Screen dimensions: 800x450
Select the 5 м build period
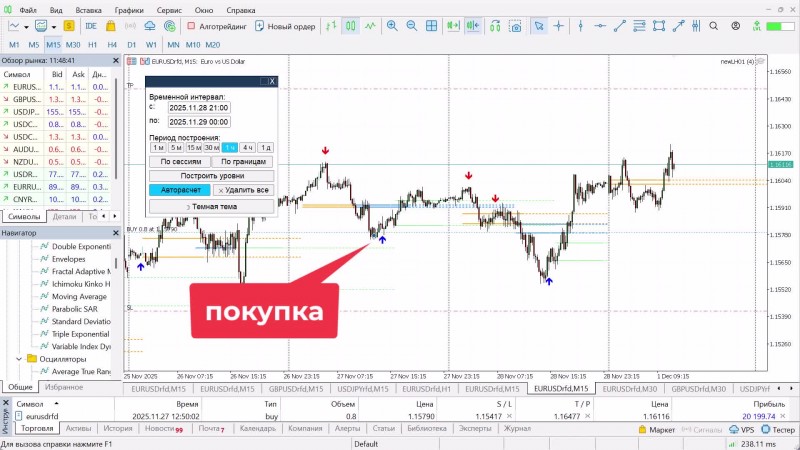(x=176, y=147)
